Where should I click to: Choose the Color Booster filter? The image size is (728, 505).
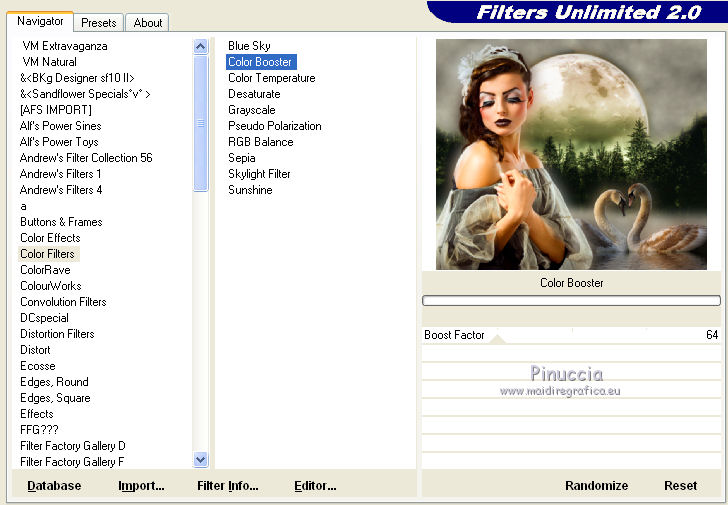click(x=260, y=62)
